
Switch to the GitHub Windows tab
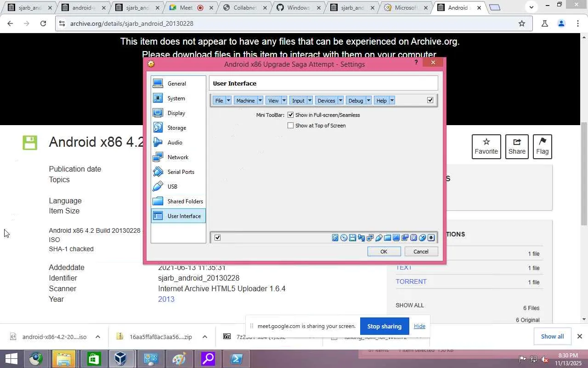click(299, 8)
